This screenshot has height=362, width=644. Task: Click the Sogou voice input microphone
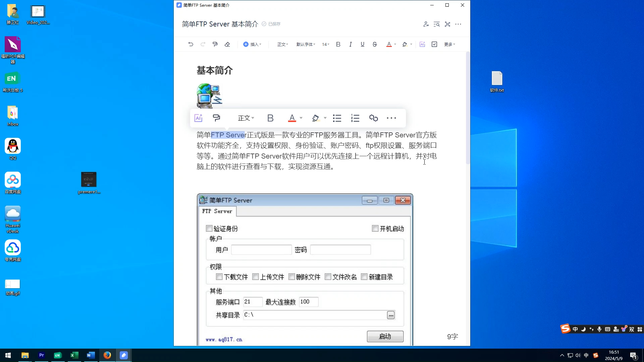click(599, 329)
